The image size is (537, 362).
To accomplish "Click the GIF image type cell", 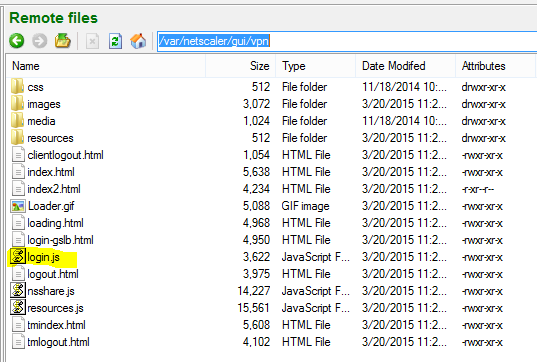I will [305, 206].
